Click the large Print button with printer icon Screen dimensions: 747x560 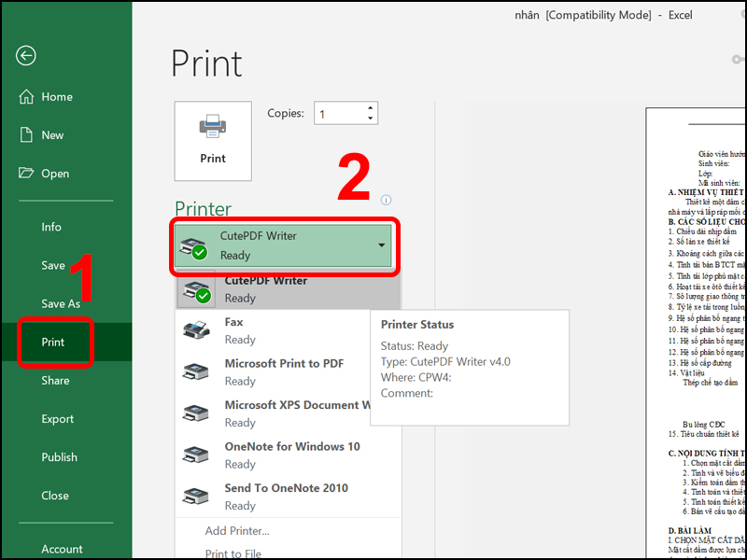point(212,140)
